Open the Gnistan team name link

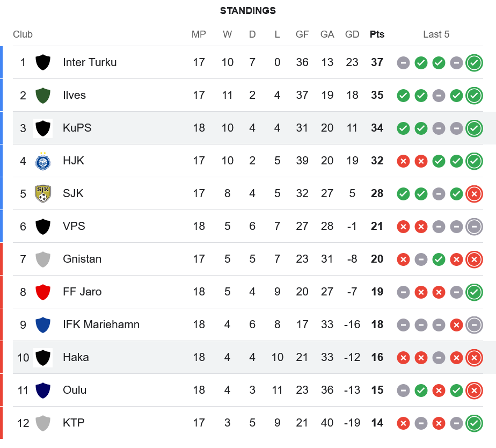(82, 259)
